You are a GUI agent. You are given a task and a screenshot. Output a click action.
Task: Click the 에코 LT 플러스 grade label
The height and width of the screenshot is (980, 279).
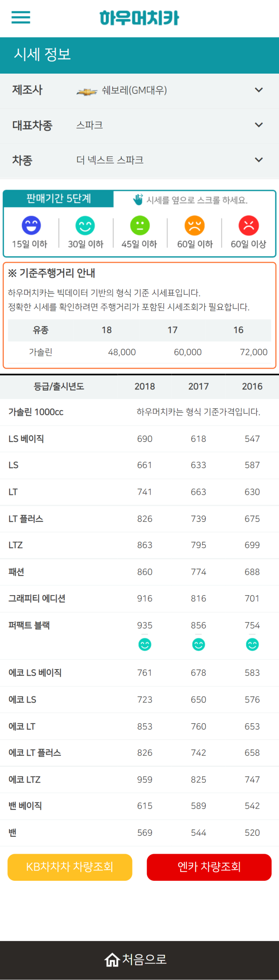(35, 752)
